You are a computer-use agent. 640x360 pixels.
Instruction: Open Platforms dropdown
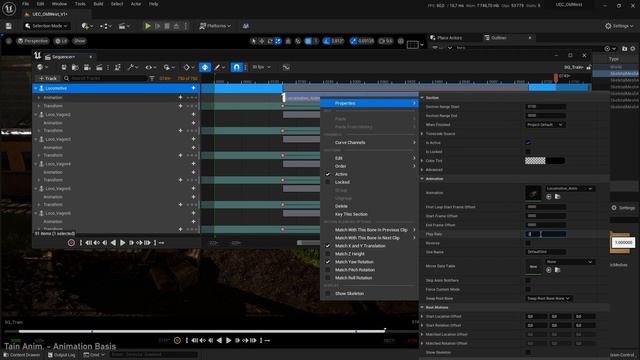point(215,26)
